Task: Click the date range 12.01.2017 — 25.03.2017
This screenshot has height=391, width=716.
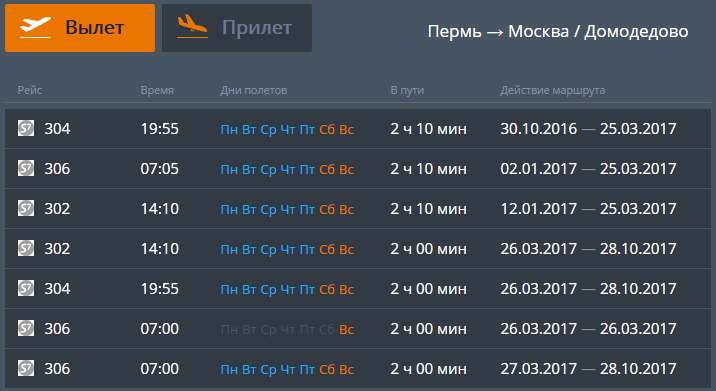Action: 588,209
